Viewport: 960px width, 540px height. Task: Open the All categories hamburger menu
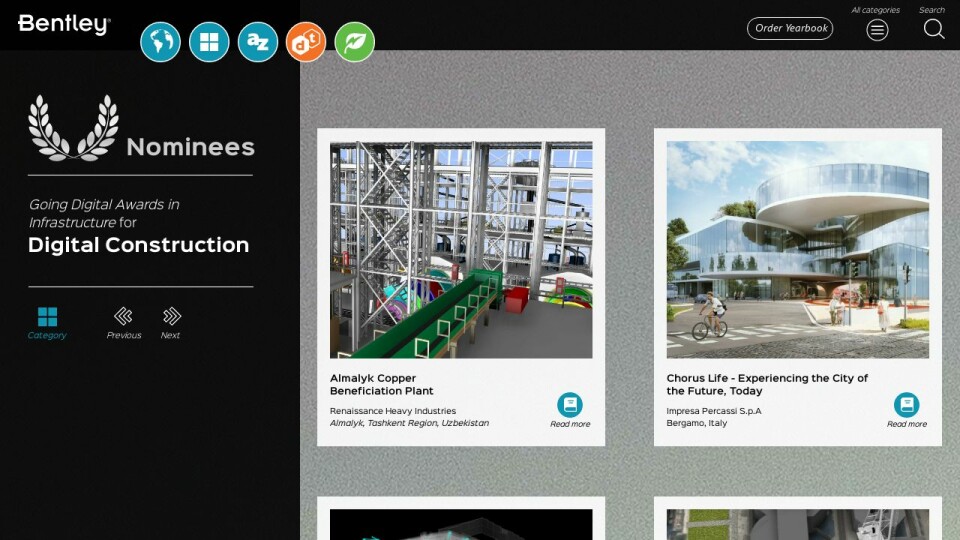[x=877, y=29]
